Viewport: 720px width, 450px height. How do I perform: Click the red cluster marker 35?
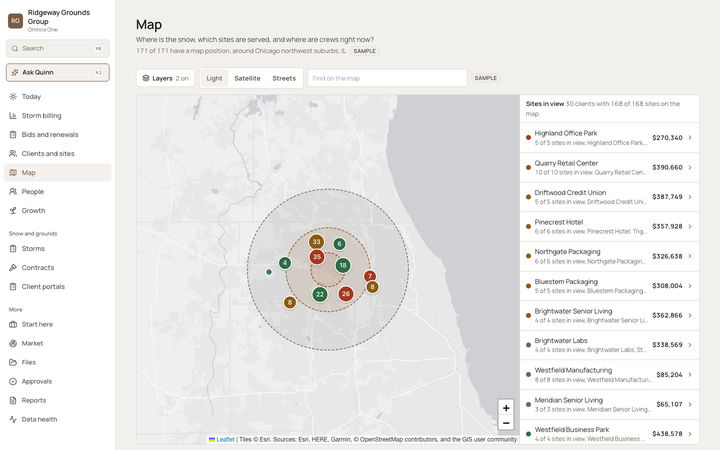point(317,257)
